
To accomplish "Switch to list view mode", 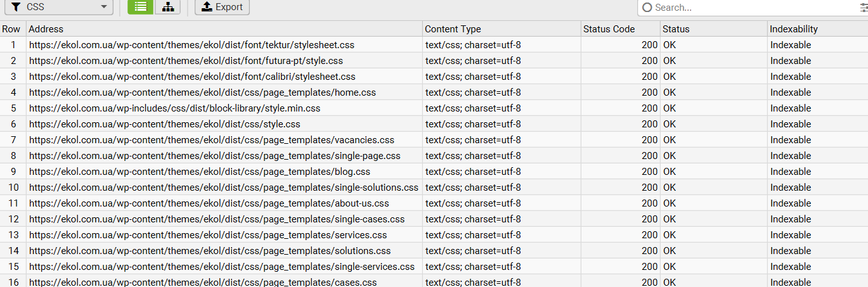I will [x=140, y=7].
